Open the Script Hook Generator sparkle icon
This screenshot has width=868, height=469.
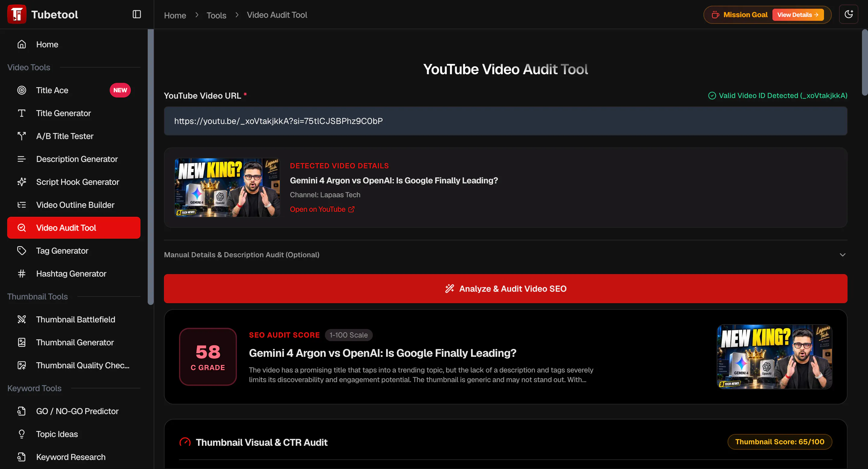pyautogui.click(x=22, y=182)
